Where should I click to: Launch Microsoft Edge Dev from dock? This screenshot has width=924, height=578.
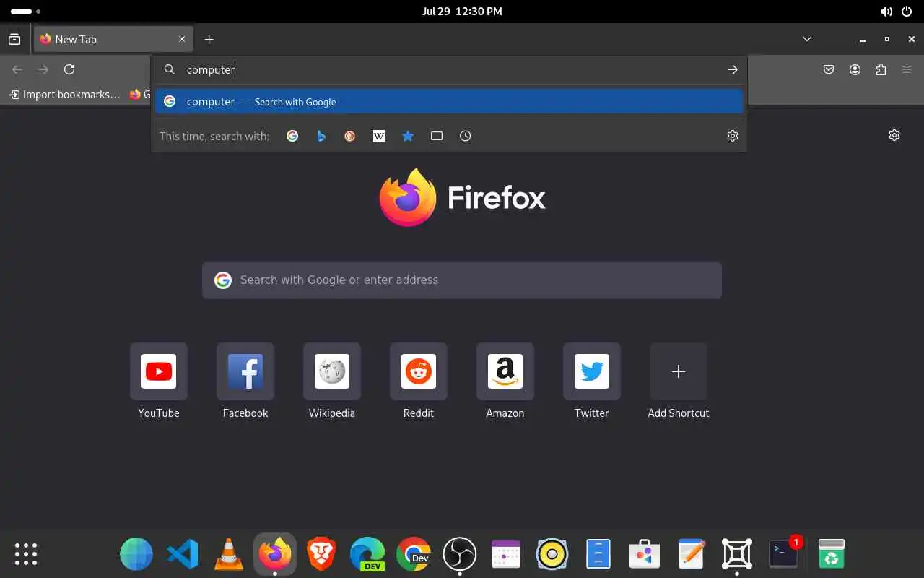pyautogui.click(x=367, y=554)
